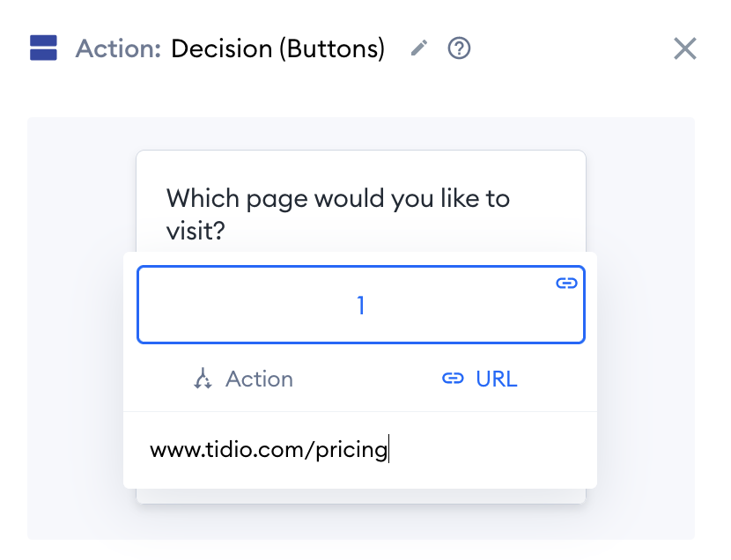Click empty space right of the URL text
Viewport: 731px width, 560px height.
tap(490, 450)
